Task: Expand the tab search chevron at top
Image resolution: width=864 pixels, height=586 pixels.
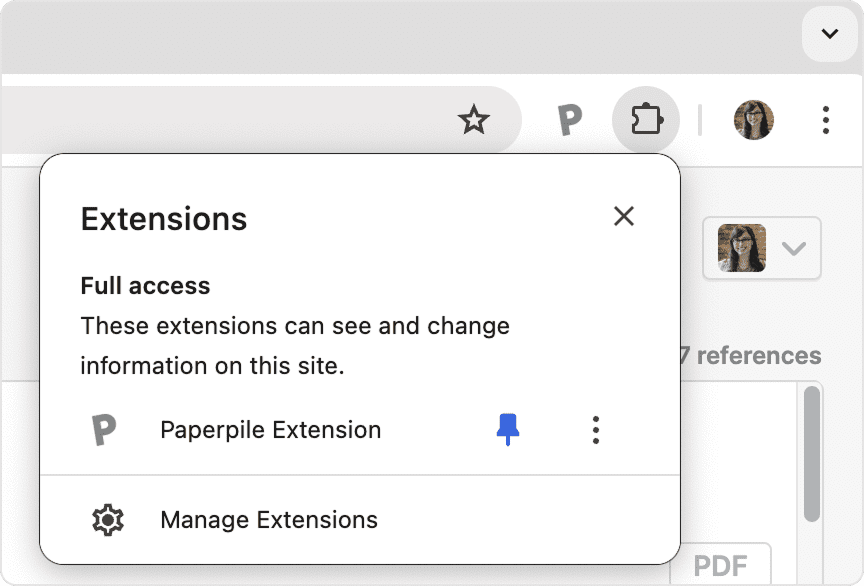Action: coord(829,34)
